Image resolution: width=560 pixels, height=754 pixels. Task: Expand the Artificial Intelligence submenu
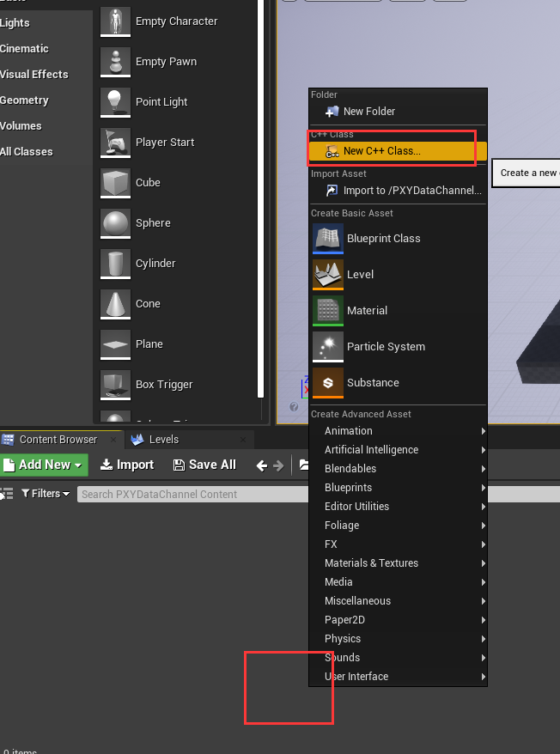coord(398,450)
